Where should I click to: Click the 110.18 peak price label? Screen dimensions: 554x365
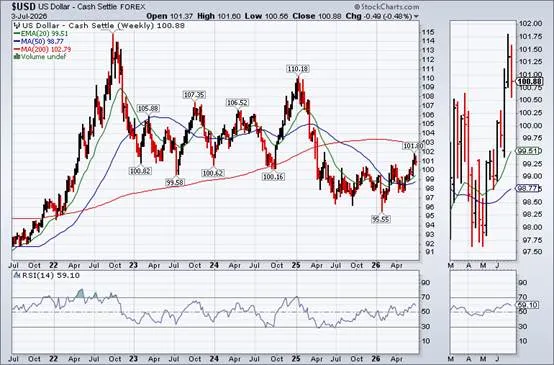point(298,69)
